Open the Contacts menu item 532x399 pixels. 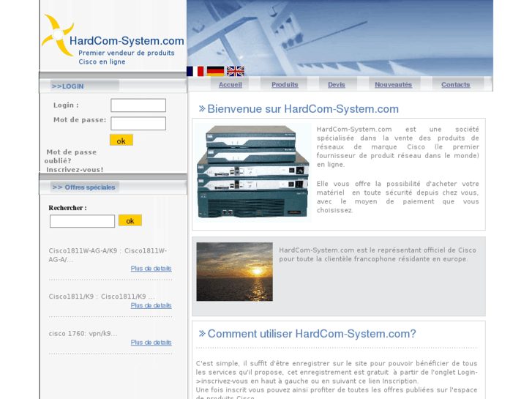pos(456,84)
